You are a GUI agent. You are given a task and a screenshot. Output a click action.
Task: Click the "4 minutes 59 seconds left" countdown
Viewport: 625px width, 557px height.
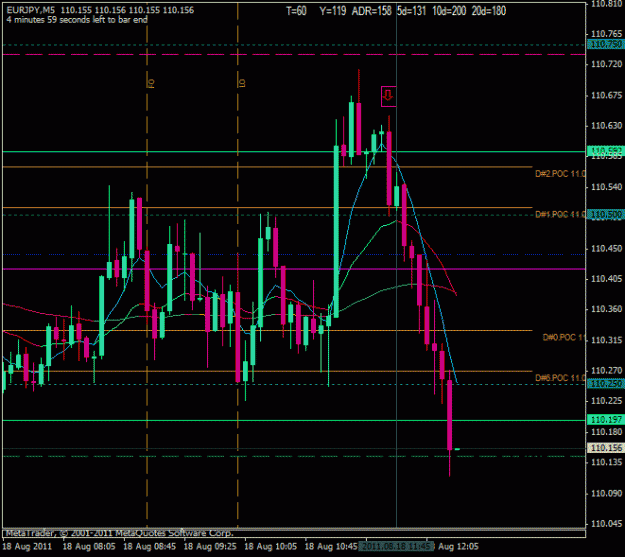(77, 20)
